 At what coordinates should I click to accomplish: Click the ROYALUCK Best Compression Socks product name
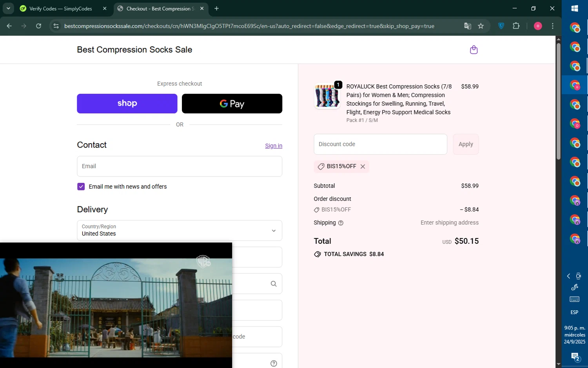(x=399, y=99)
